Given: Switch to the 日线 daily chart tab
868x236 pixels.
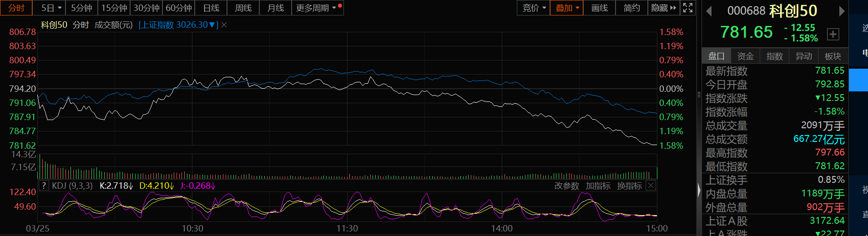Looking at the screenshot, I should tap(211, 8).
